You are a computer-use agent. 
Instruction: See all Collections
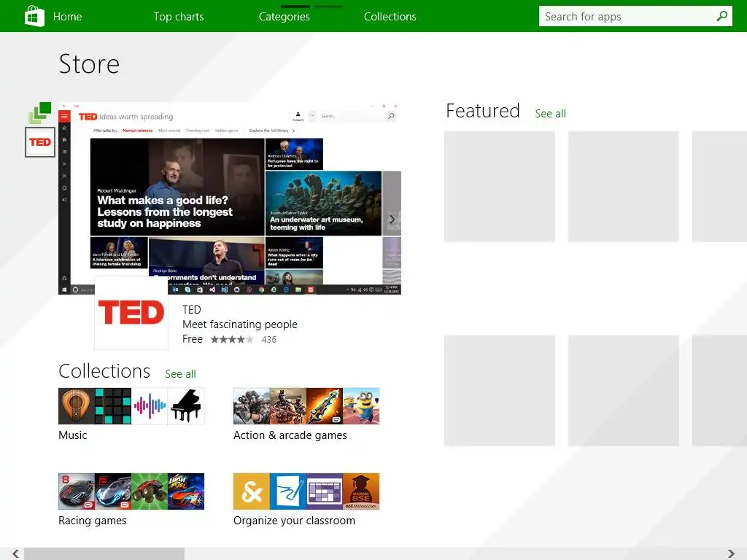181,374
